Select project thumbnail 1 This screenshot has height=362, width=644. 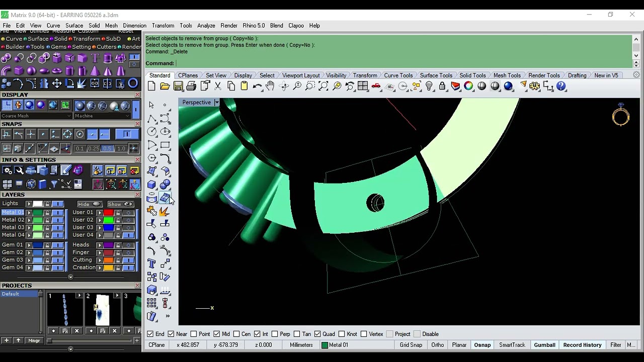pyautogui.click(x=65, y=310)
